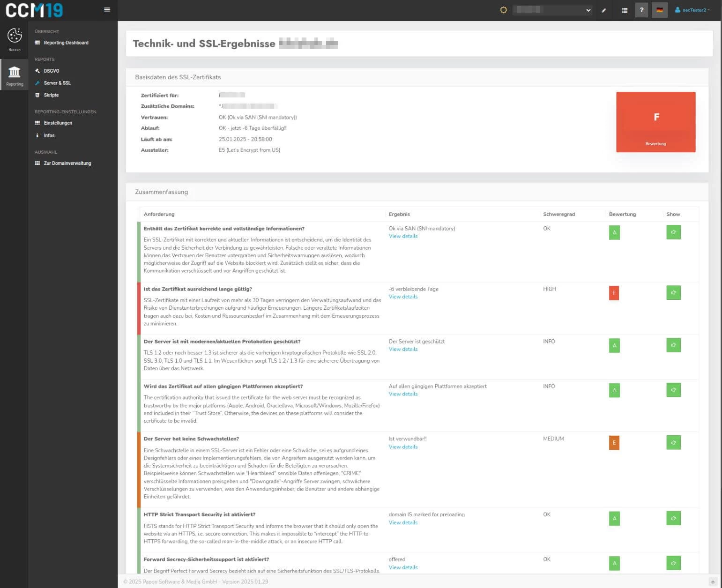Click the scroll-to-top arrow in footer
Screen dimensions: 722x588
pyautogui.click(x=713, y=582)
